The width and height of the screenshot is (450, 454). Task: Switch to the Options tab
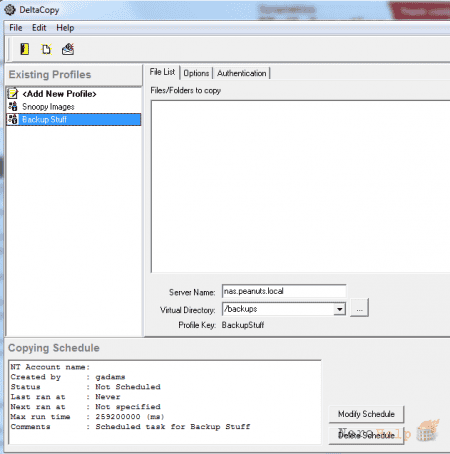point(196,73)
